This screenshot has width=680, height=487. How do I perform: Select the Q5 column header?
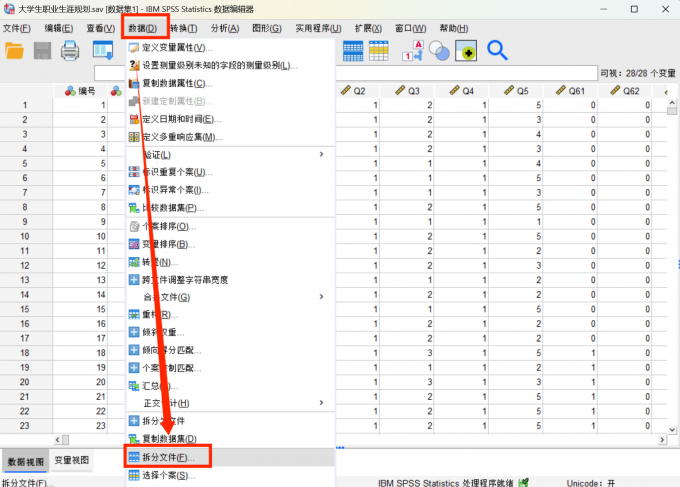pos(516,91)
